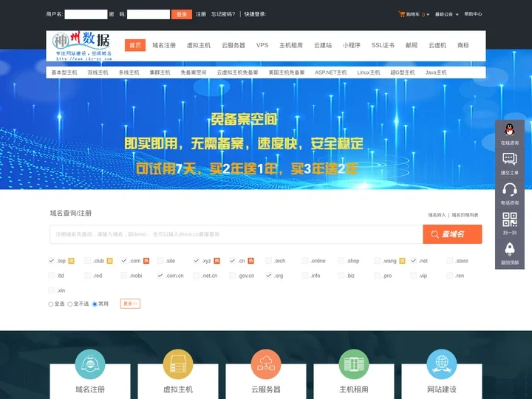The width and height of the screenshot is (532, 399).
Task: Open Java主机 in the submenu
Action: coord(436,72)
